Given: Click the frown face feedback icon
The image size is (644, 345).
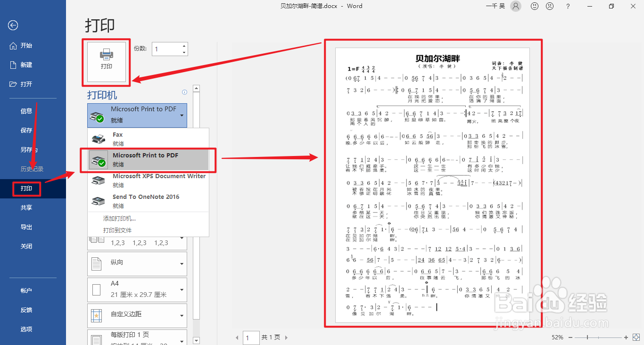Looking at the screenshot, I should click(x=550, y=6).
